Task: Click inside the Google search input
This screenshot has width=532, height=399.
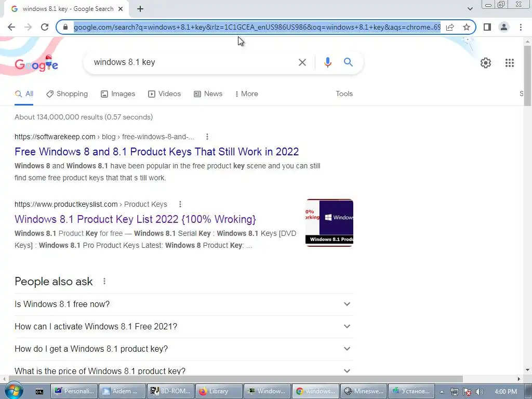Action: [192, 62]
